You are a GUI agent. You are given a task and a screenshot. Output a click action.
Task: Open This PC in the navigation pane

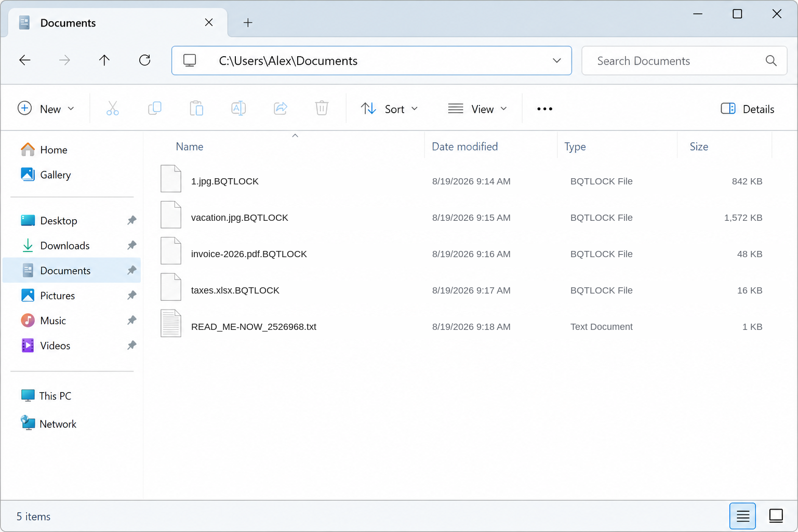coord(72,396)
